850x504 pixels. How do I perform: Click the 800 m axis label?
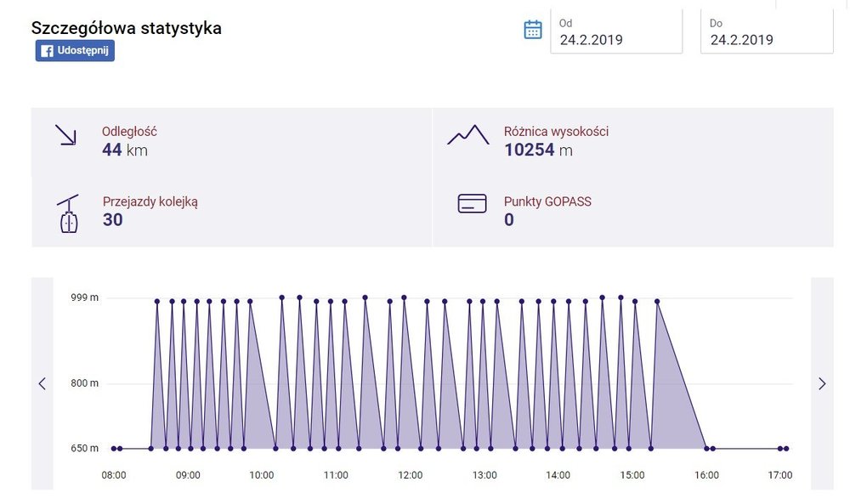pos(84,383)
